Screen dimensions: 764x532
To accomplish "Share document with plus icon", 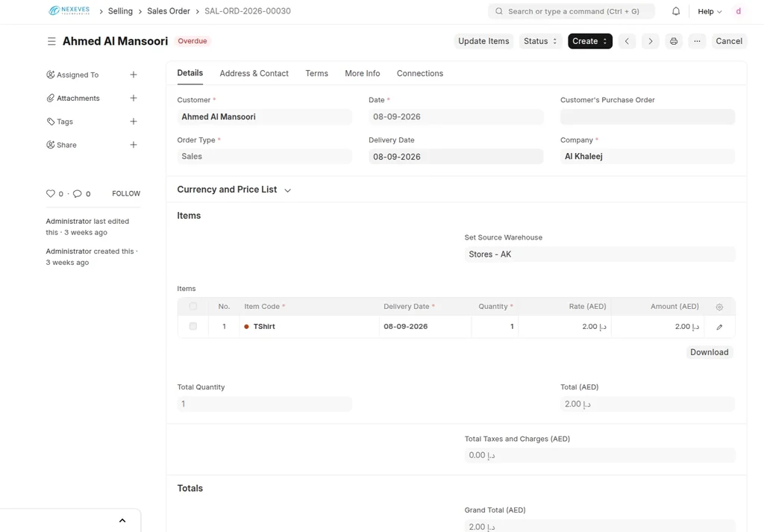I will tap(134, 145).
